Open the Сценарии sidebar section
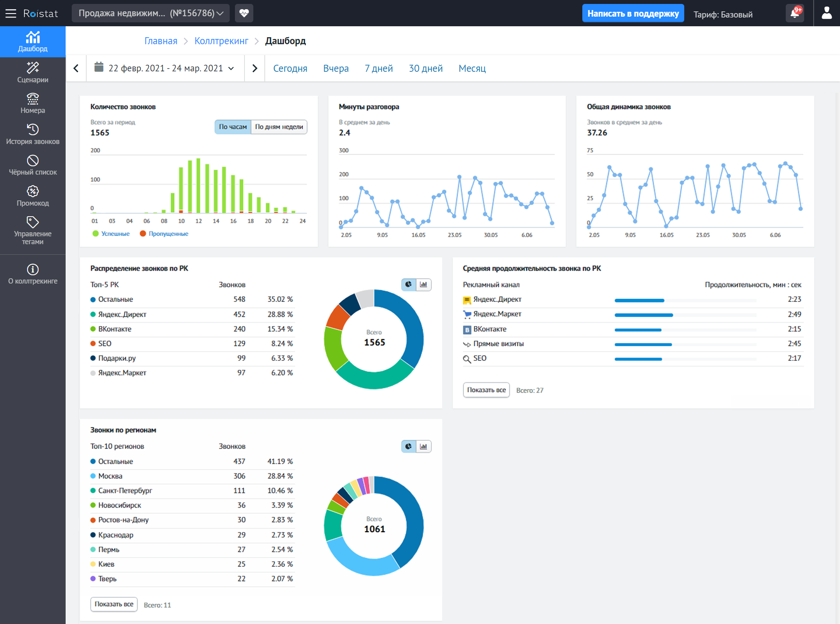This screenshot has width=840, height=624. click(33, 73)
